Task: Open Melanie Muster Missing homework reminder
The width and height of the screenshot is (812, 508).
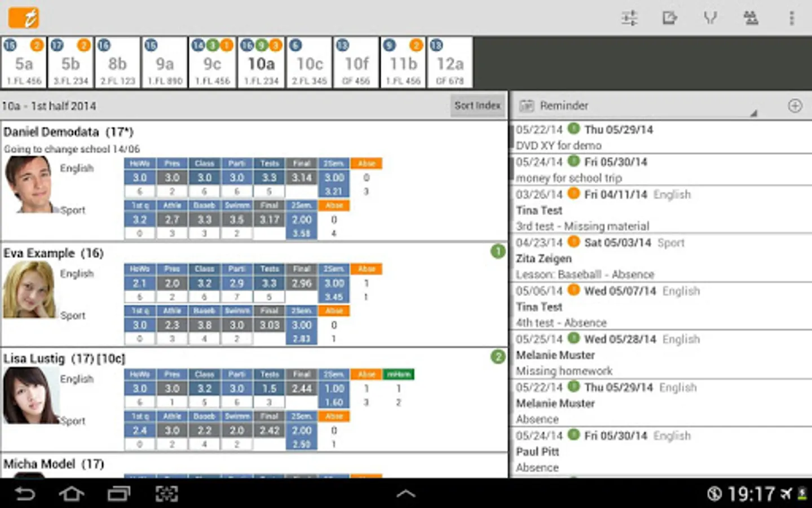Action: (663, 354)
